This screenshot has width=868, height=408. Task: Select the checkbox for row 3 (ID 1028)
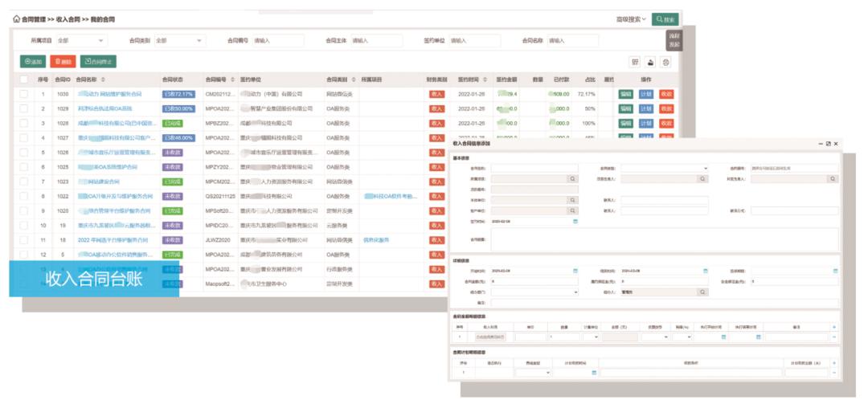pos(24,123)
